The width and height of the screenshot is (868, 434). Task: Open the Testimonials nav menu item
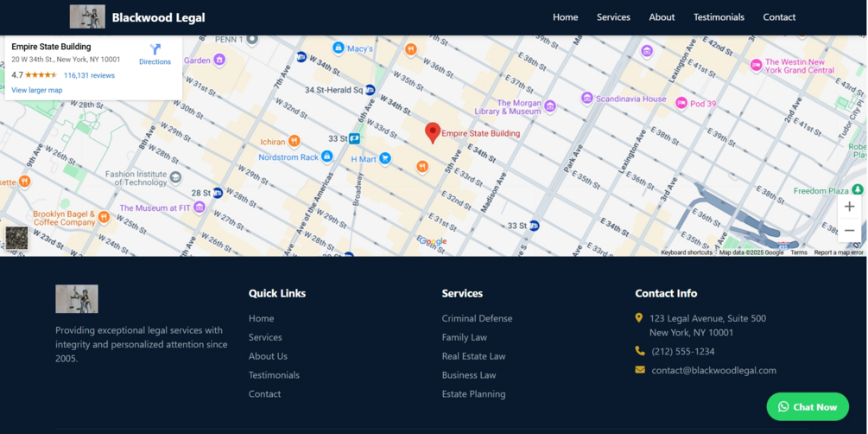[719, 17]
